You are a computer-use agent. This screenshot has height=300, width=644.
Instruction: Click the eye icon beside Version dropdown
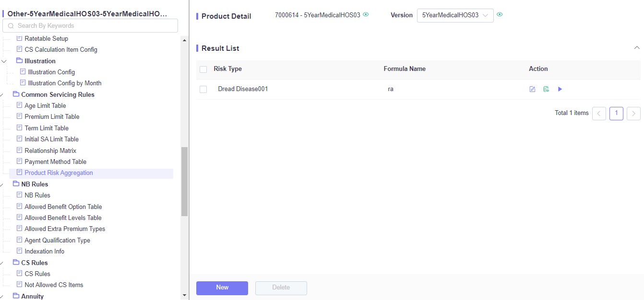click(500, 14)
